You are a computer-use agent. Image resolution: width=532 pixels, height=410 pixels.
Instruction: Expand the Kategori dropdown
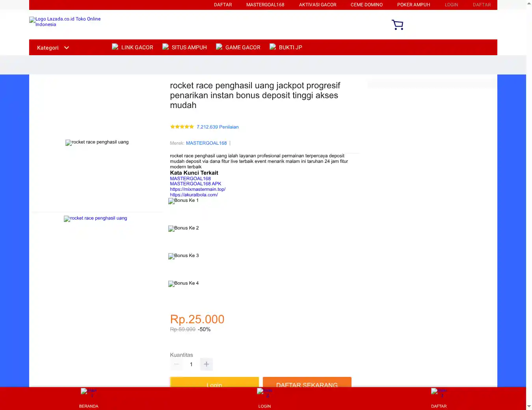[x=53, y=48]
